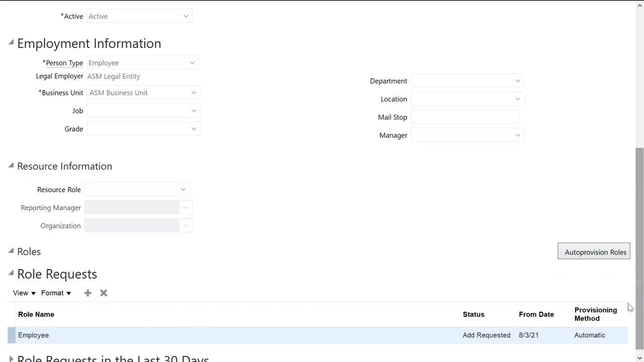This screenshot has height=362, width=644.
Task: Click the 8/3/21 from date cell
Action: 529,335
